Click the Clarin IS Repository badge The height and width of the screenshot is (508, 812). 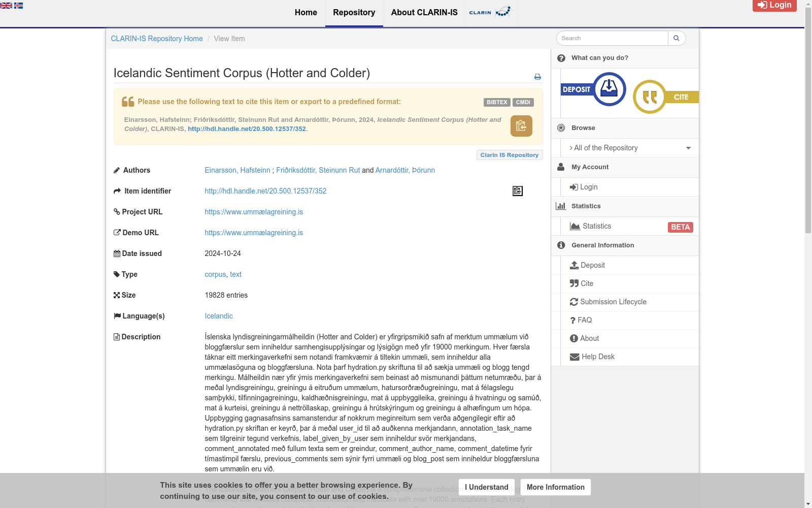click(x=510, y=155)
